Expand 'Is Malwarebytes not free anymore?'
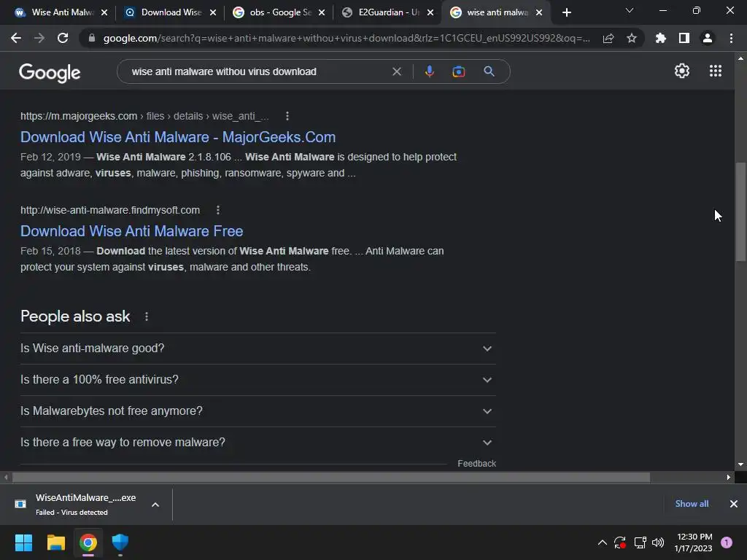Screen dimensions: 747x560 click(x=258, y=411)
